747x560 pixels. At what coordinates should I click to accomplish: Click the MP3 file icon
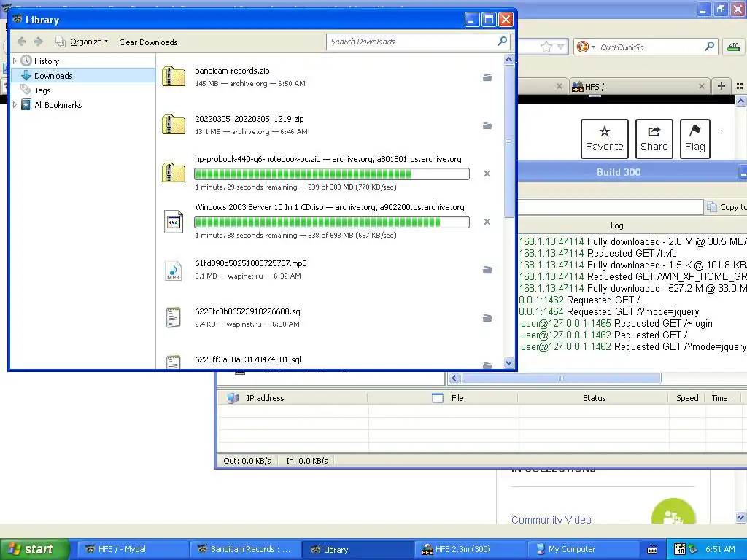[174, 270]
